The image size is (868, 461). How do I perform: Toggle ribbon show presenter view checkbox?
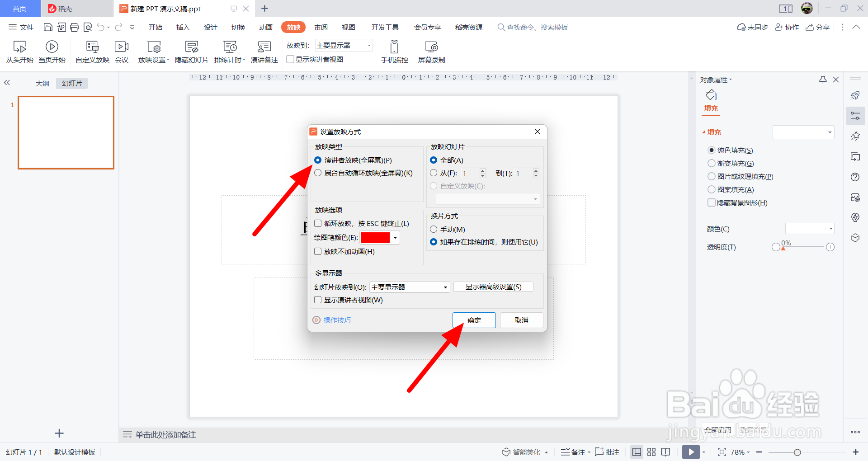point(290,59)
